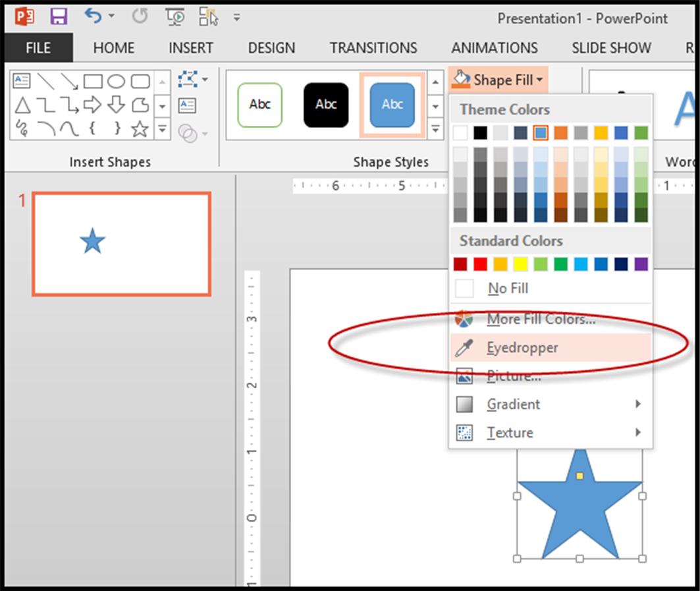Select the Eyedropper fill option
The width and height of the screenshot is (700, 591).
point(551,347)
